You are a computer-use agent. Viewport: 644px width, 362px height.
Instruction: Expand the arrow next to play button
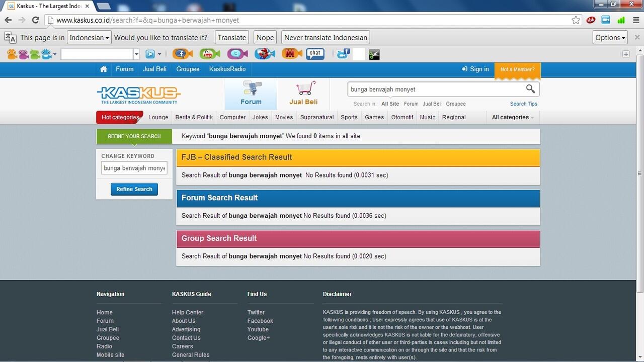click(x=159, y=54)
